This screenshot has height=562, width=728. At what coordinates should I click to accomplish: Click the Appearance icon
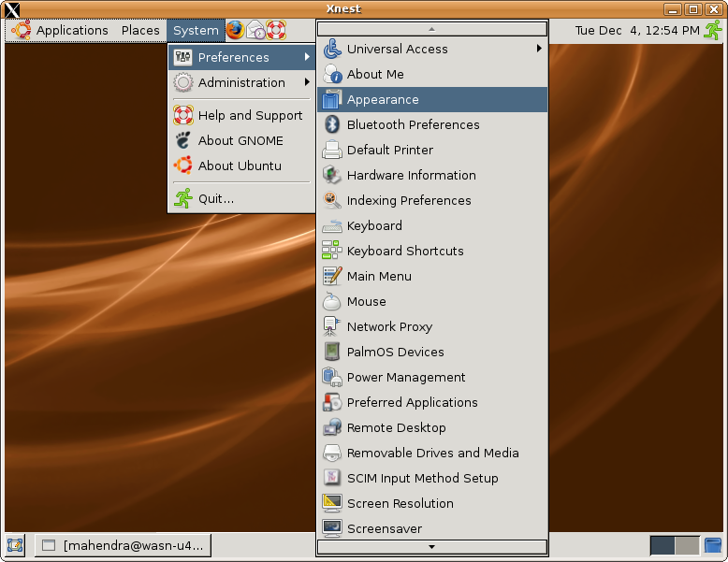click(x=332, y=99)
